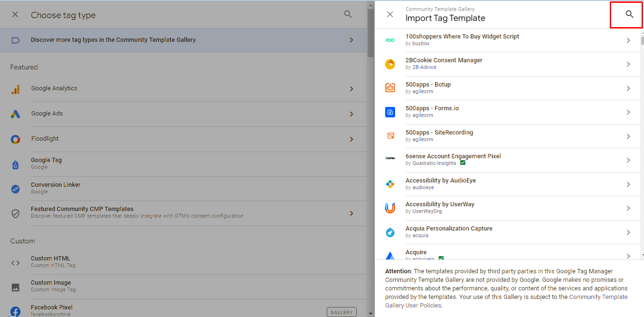644x317 pixels.
Task: Click the 6sense logo icon
Action: (x=390, y=158)
